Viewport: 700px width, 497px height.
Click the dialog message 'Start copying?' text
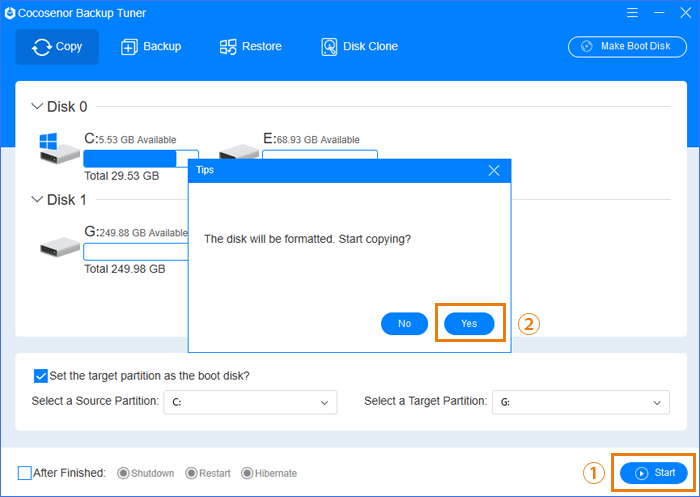[375, 239]
